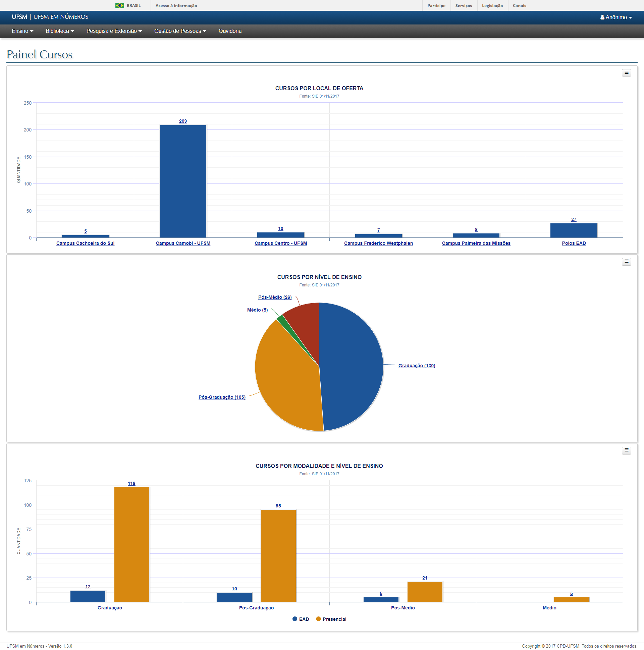The width and height of the screenshot is (644, 650).
Task: Toggle the Presencial series in the legend
Action: click(x=331, y=619)
